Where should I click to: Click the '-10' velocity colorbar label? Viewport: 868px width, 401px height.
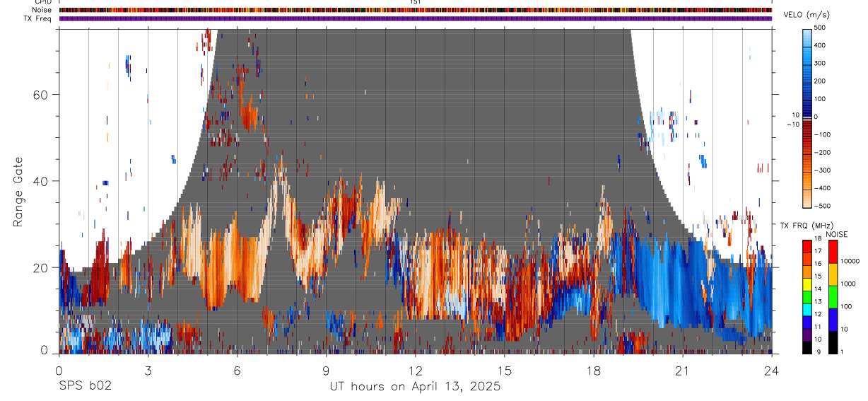[794, 124]
